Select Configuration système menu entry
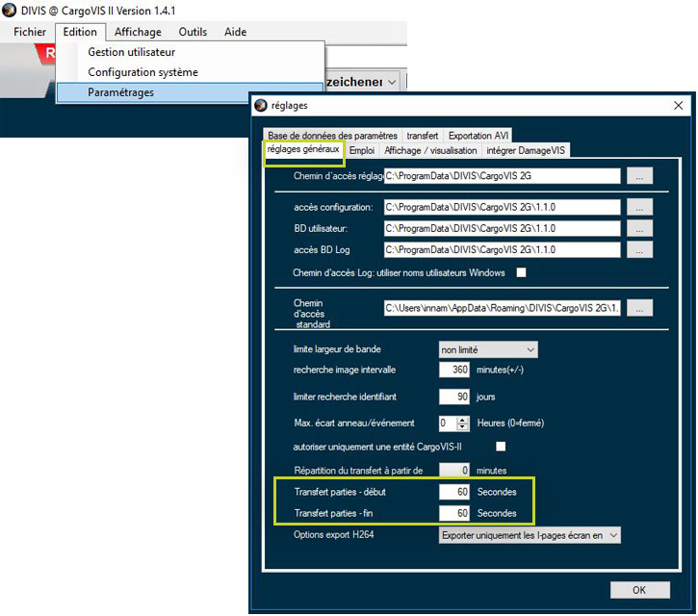 tap(190, 72)
